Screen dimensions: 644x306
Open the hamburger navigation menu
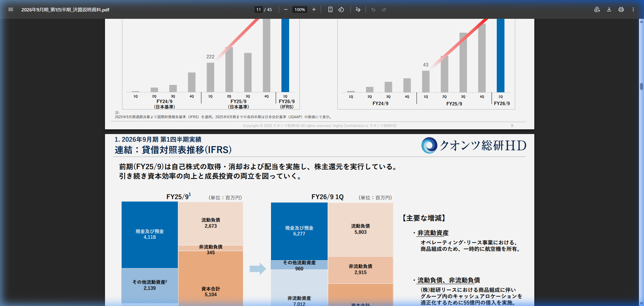tap(10, 9)
